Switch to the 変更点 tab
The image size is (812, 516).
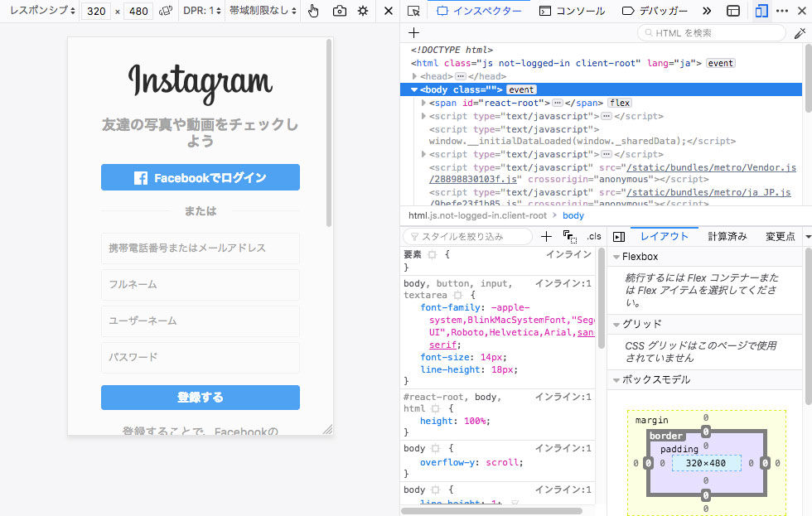[x=780, y=237]
